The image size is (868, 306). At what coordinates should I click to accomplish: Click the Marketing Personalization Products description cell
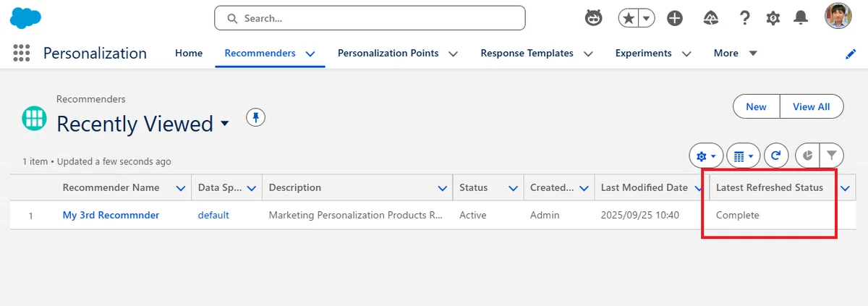pos(355,215)
